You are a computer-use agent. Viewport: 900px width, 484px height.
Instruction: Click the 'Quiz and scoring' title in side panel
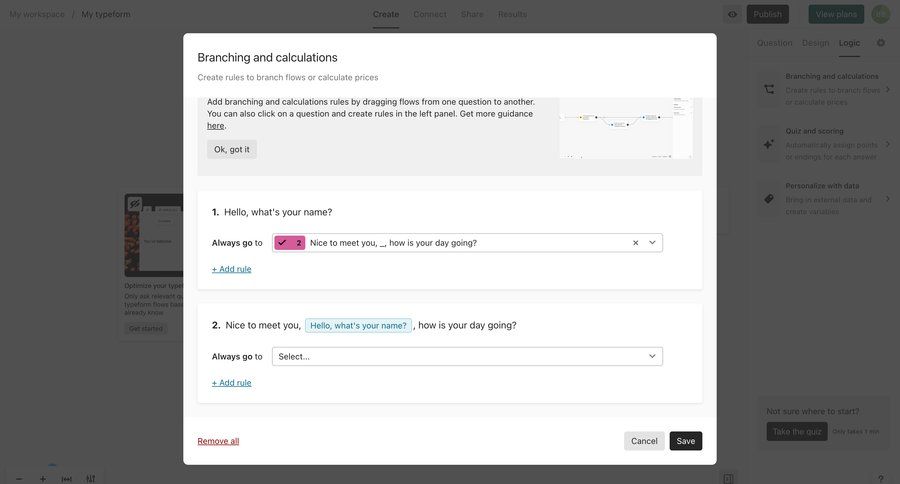point(814,131)
